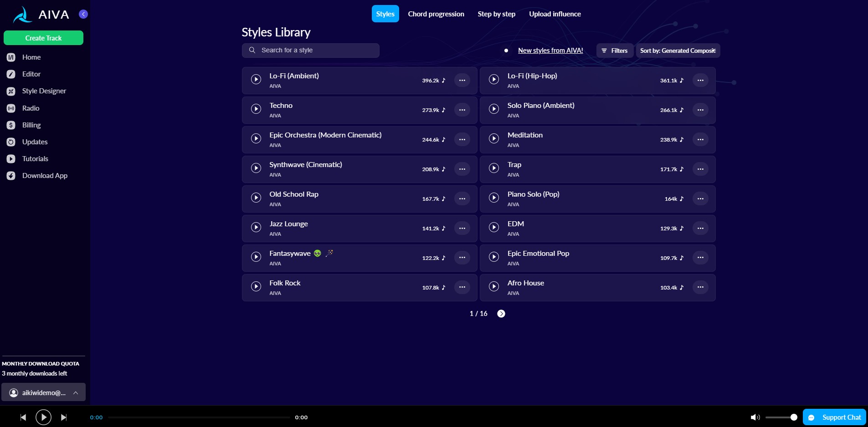Screen dimensions: 868x427
Task: Play the Meditation style preview
Action: (x=494, y=138)
